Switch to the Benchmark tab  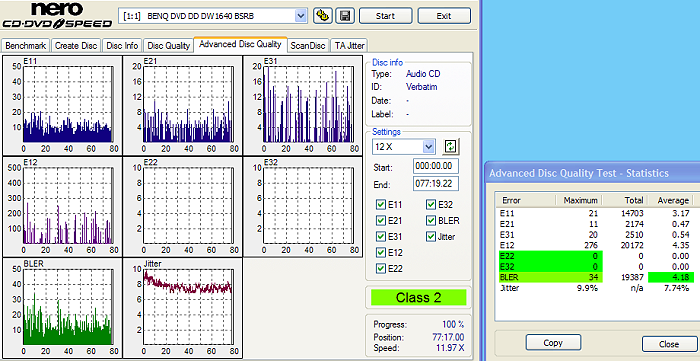pos(26,46)
